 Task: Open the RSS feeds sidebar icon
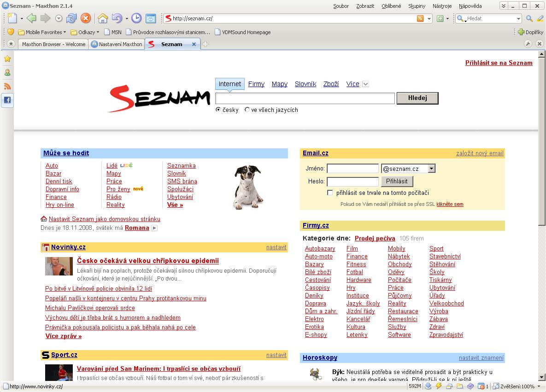pyautogui.click(x=7, y=86)
